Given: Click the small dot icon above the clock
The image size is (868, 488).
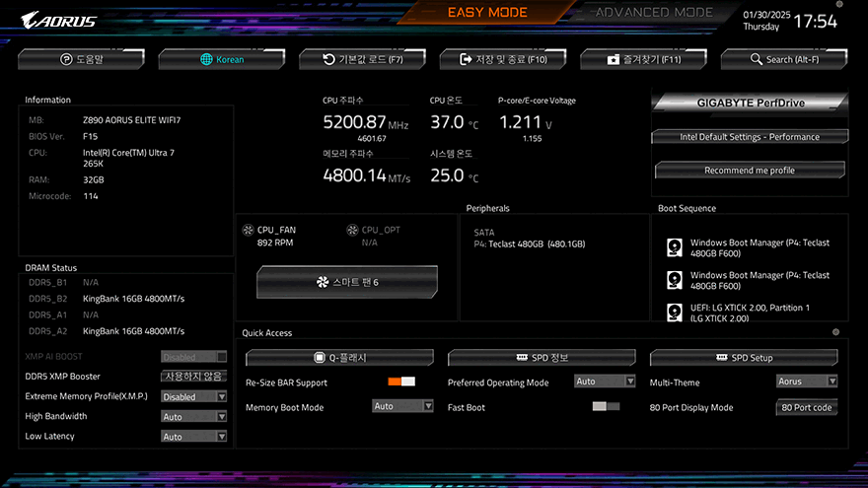Looking at the screenshot, I should pos(839,4).
